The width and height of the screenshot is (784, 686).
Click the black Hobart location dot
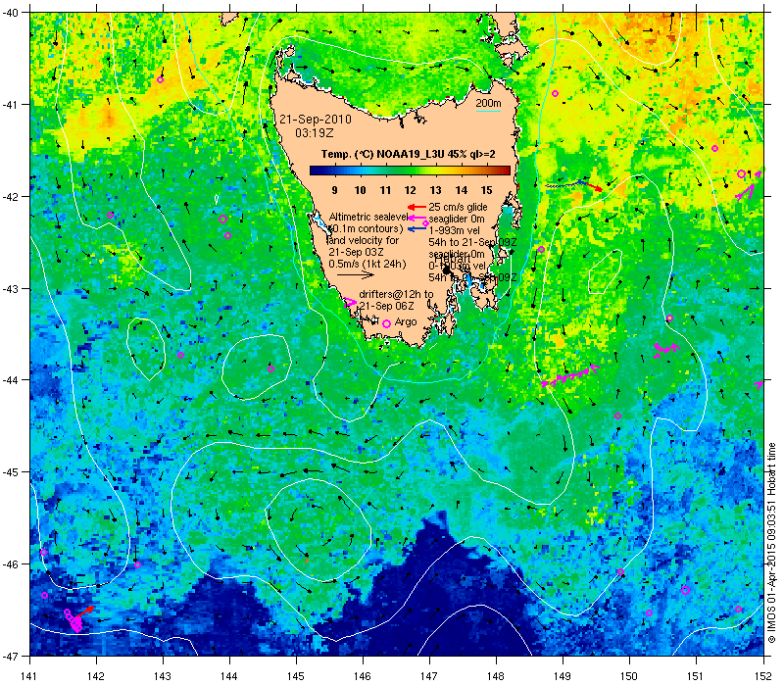coord(447,270)
